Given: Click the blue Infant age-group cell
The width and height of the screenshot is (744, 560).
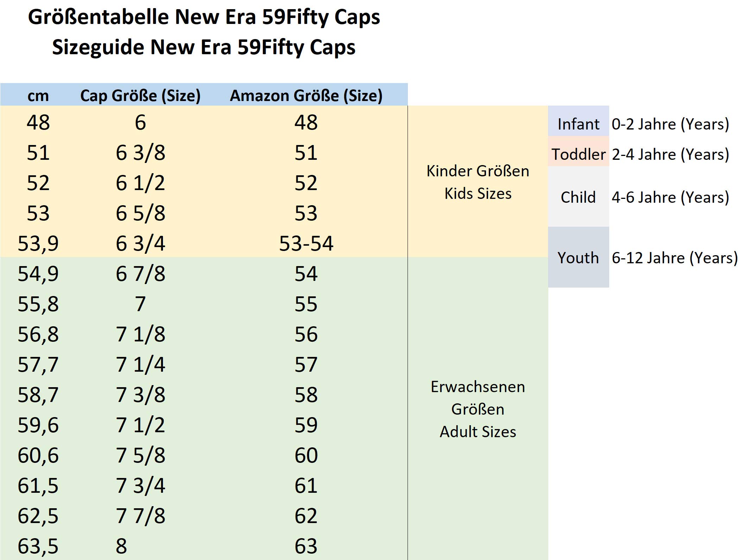Looking at the screenshot, I should coord(578,124).
